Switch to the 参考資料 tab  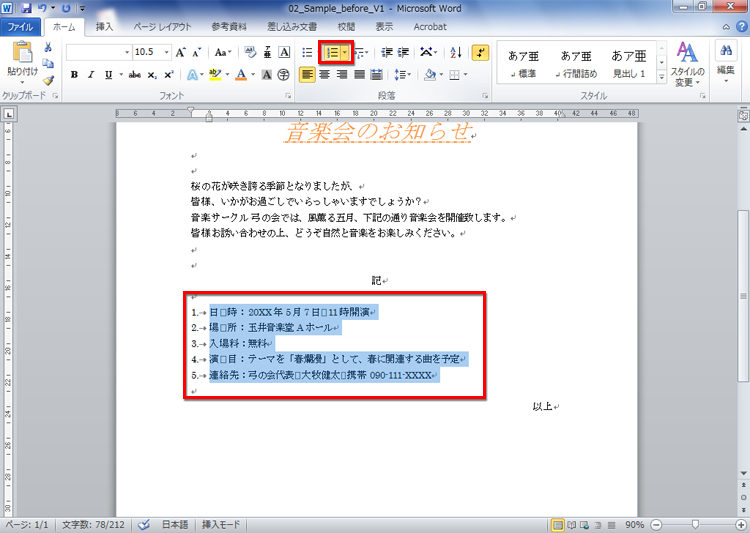pos(229,27)
